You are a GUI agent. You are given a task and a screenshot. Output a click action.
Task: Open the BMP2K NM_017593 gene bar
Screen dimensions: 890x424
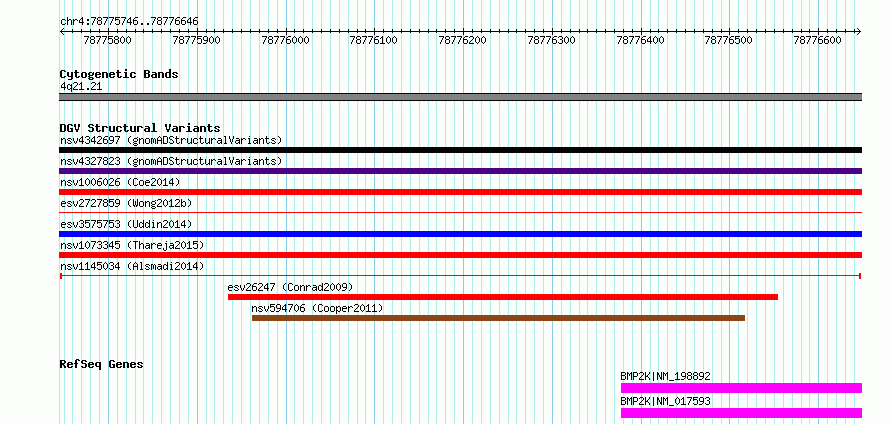pyautogui.click(x=741, y=413)
